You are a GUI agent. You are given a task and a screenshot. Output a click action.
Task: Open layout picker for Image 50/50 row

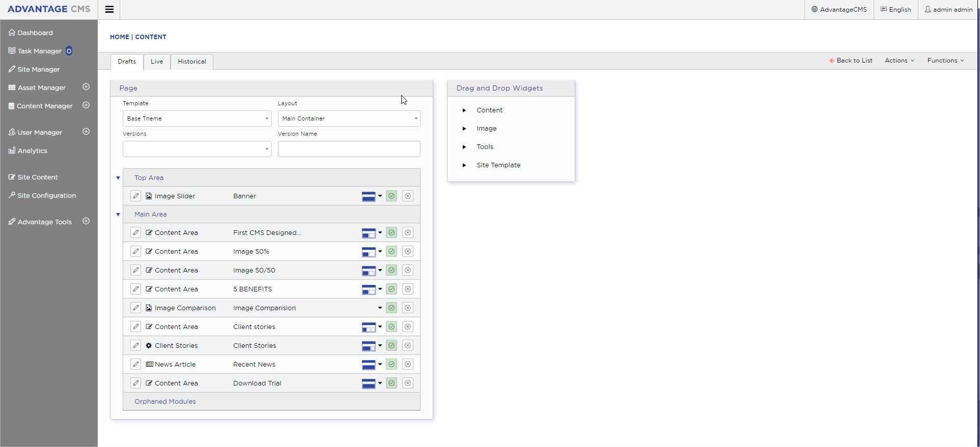point(372,271)
